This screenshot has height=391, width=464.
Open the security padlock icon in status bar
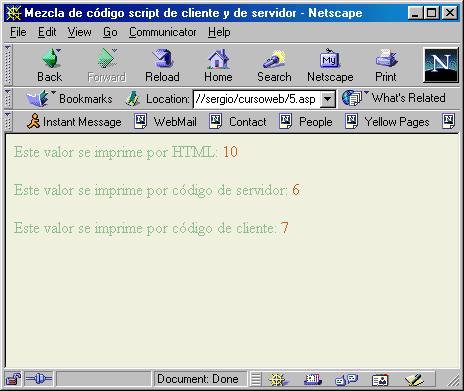[13, 379]
